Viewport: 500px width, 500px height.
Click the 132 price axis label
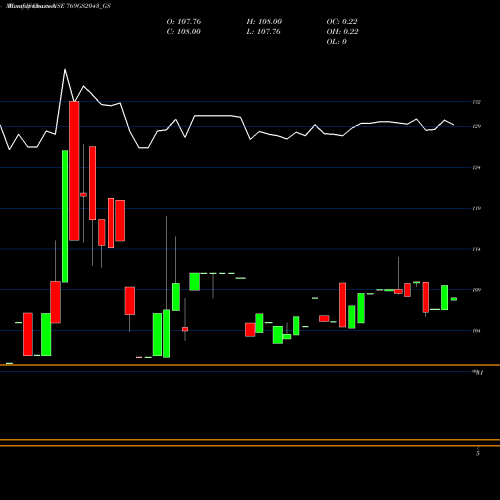pyautogui.click(x=477, y=102)
